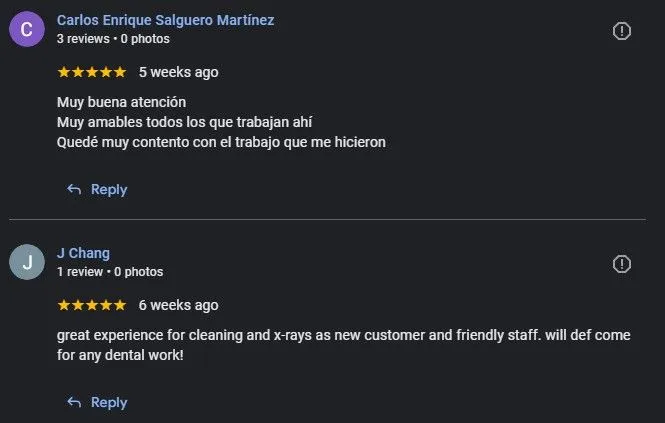Flag Carlos Enrique Salguero Martínez's review

tap(621, 31)
